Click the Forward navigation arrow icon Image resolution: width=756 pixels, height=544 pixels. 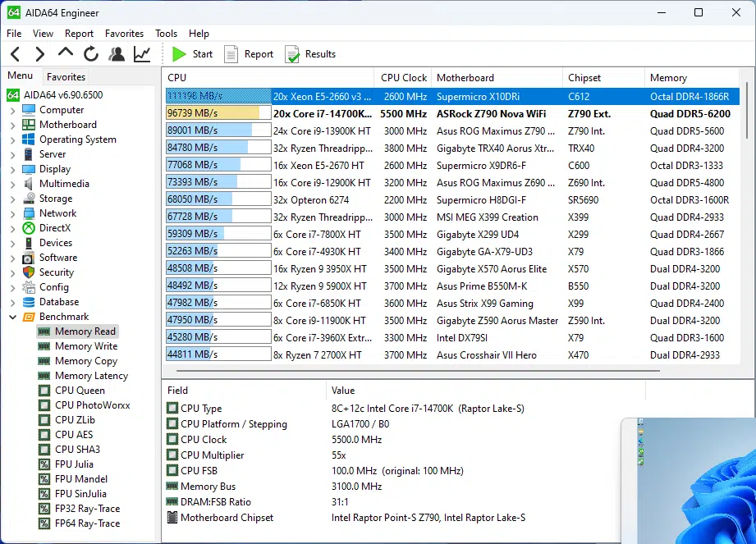pyautogui.click(x=39, y=54)
